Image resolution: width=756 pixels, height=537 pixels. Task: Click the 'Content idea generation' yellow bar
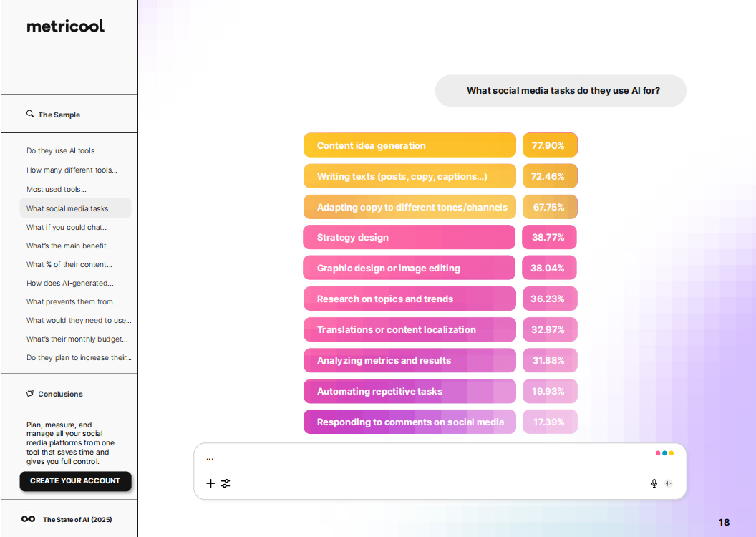click(409, 145)
